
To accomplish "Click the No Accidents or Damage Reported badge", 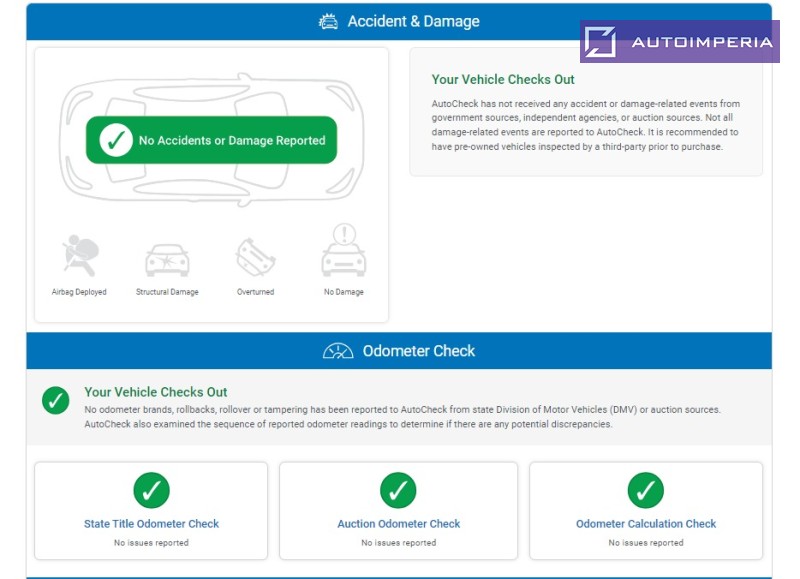I will [211, 140].
